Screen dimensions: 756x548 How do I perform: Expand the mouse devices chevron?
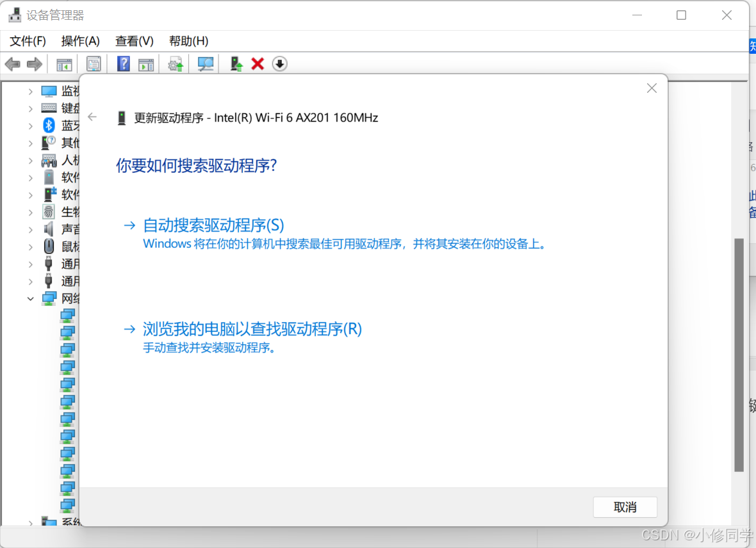(30, 246)
